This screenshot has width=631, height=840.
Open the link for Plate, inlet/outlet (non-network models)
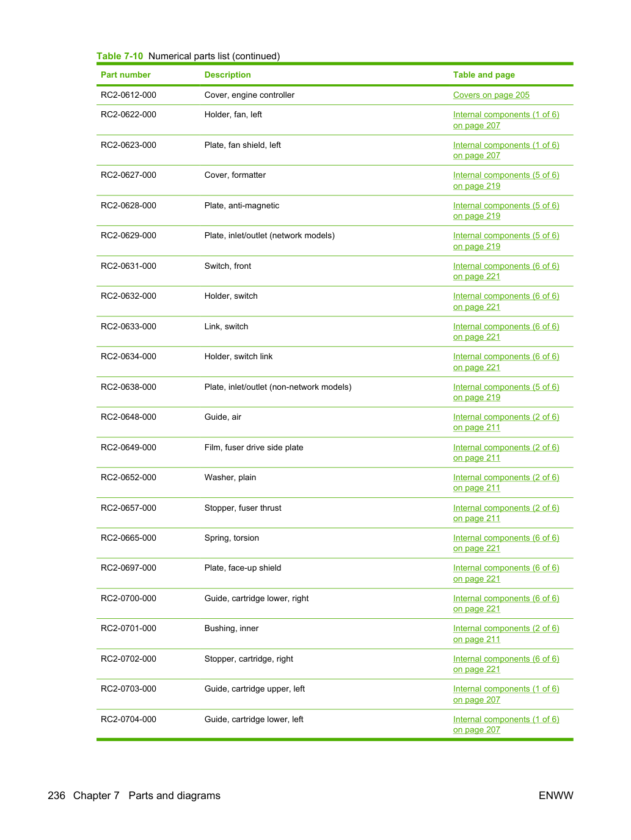[x=506, y=392]
